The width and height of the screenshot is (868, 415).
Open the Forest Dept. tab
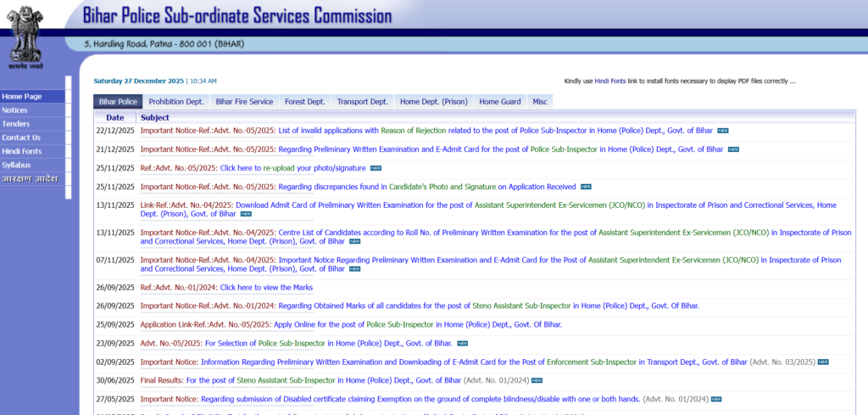[x=304, y=102]
